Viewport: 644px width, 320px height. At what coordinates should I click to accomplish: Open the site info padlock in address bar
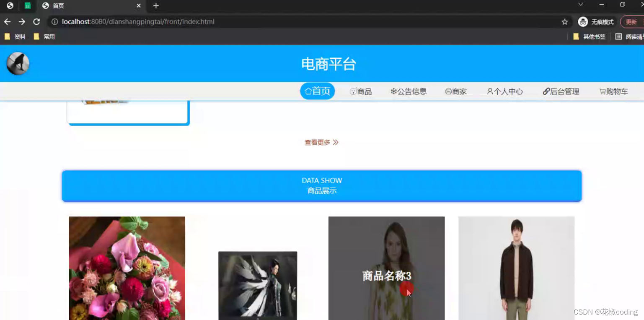pyautogui.click(x=55, y=21)
